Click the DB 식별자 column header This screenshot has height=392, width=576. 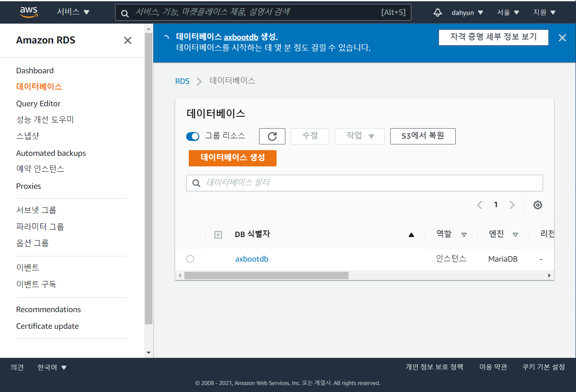[x=252, y=234]
